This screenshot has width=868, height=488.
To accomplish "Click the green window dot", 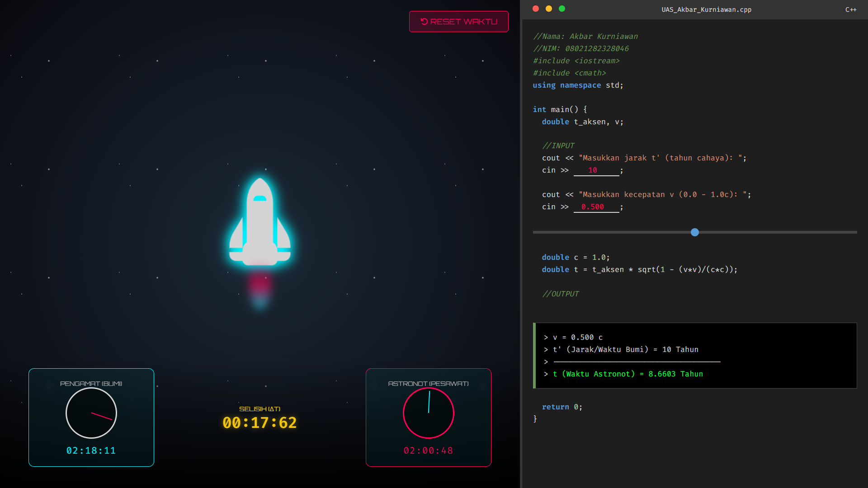I will click(x=562, y=9).
